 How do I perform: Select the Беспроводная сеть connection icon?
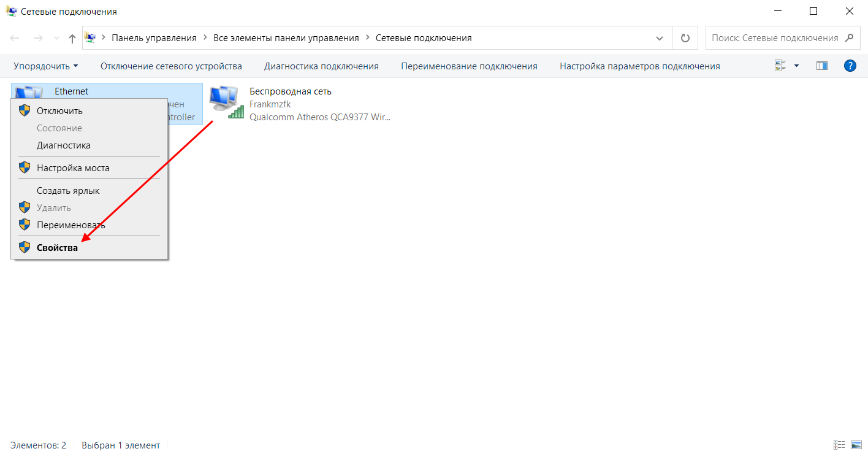pos(226,102)
